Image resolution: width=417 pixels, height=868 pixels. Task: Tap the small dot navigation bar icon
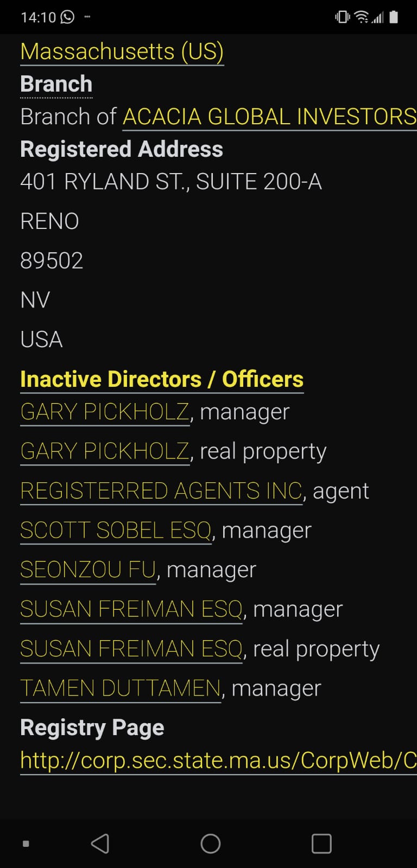tap(26, 844)
